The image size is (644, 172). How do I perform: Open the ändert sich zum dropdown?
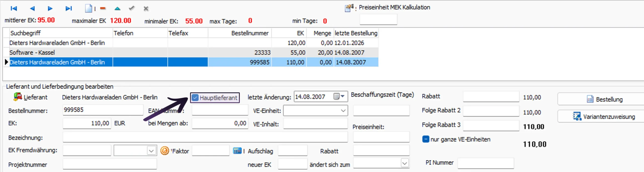[404, 163]
